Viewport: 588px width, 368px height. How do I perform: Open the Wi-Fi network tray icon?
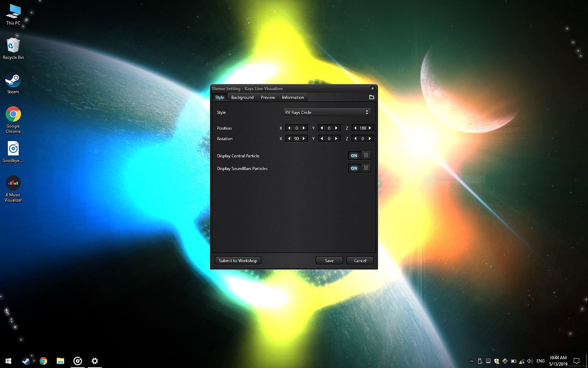[x=522, y=361]
